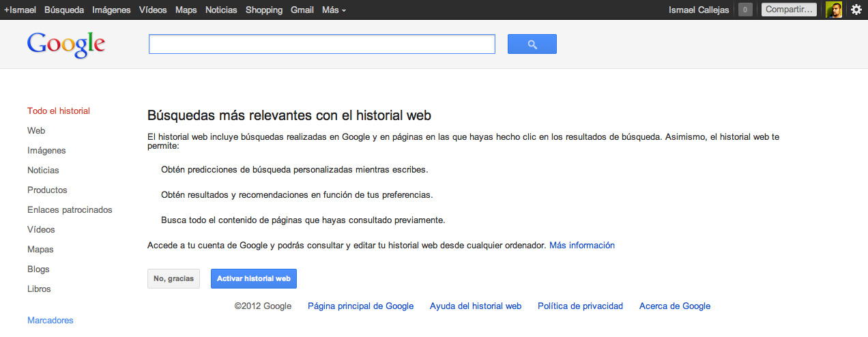
Task: Open Vídeos in the top bar
Action: click(x=153, y=10)
